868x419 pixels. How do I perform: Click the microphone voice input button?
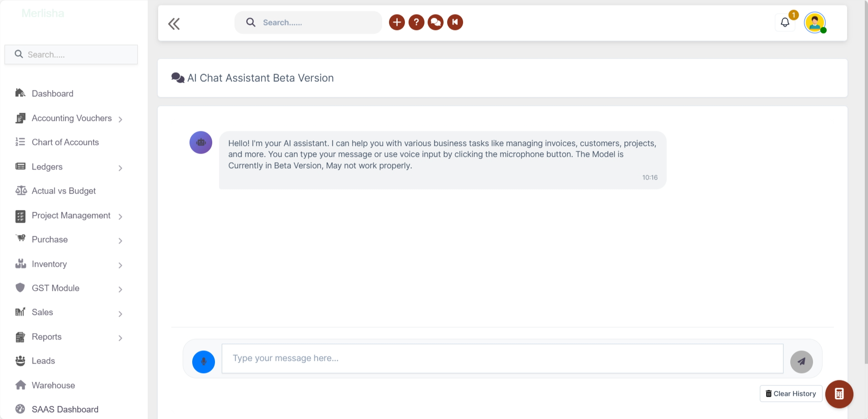pyautogui.click(x=203, y=362)
